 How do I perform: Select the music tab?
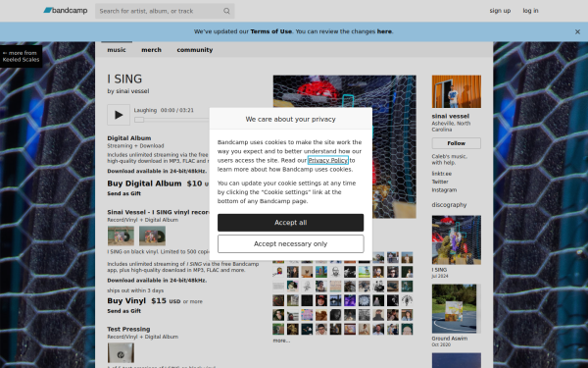coord(117,50)
